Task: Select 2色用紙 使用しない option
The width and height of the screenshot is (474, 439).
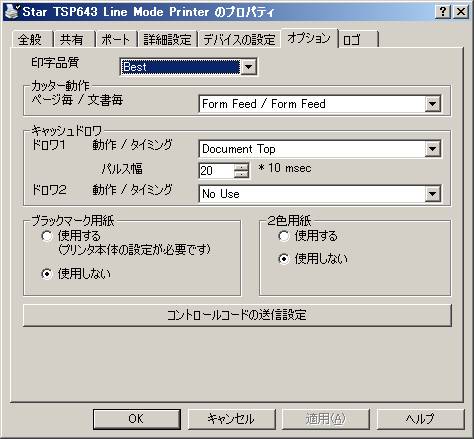Action: pyautogui.click(x=284, y=259)
